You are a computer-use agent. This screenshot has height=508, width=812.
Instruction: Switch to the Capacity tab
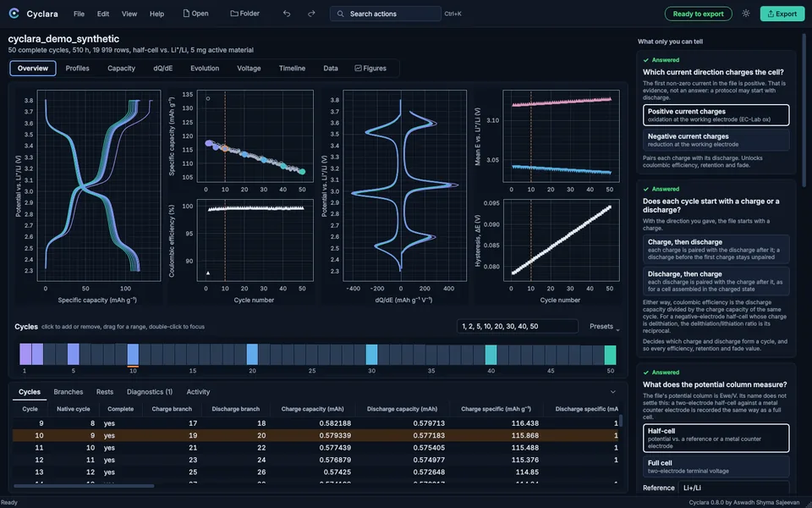pyautogui.click(x=121, y=69)
